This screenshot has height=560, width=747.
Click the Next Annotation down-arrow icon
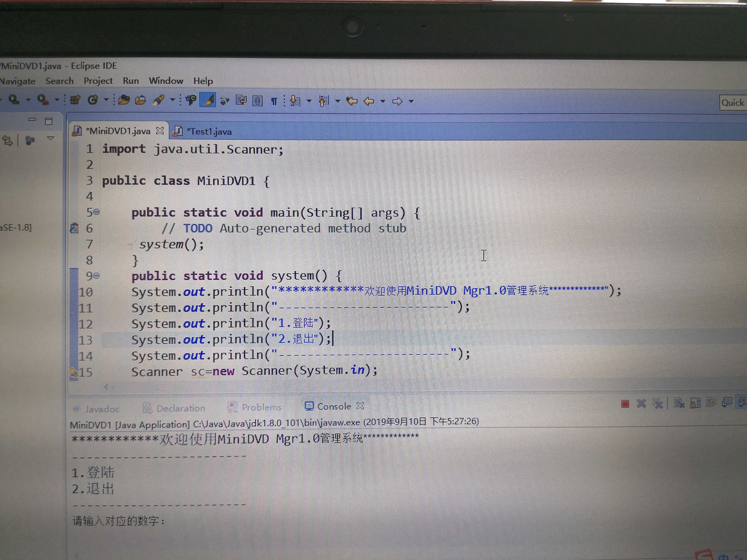click(x=295, y=101)
